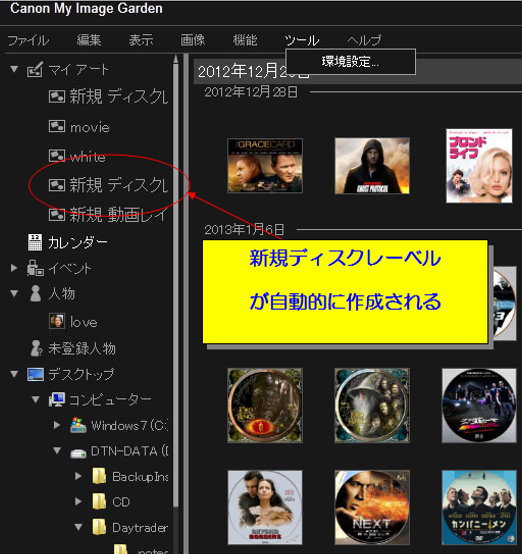This screenshot has height=554, width=522.
Task: Open the 画像 menu
Action: pos(193,40)
